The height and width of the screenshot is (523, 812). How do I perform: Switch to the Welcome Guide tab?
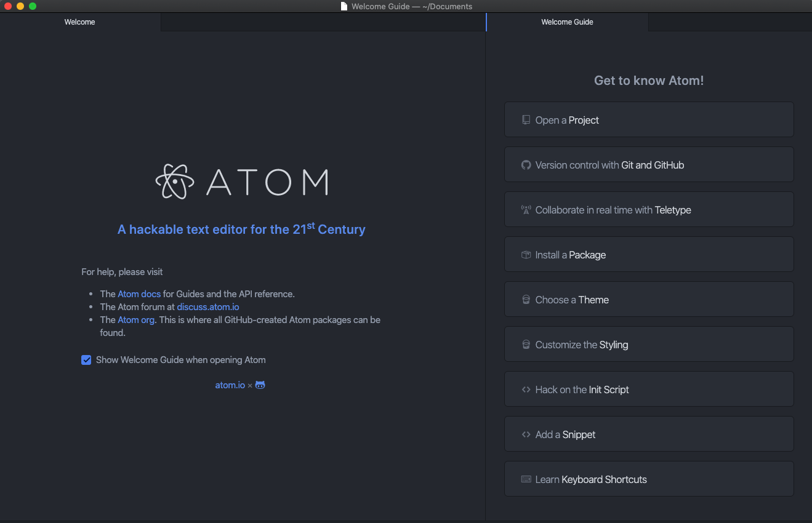click(566, 22)
